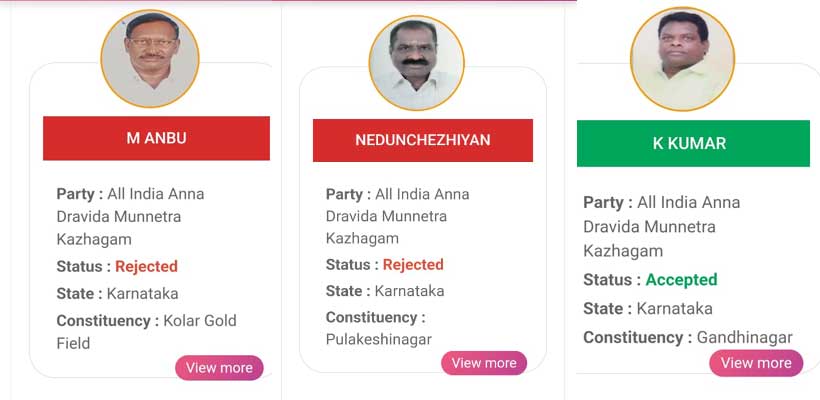The height and width of the screenshot is (400, 820).
Task: Click party name on M Anbu card
Action: click(x=131, y=216)
